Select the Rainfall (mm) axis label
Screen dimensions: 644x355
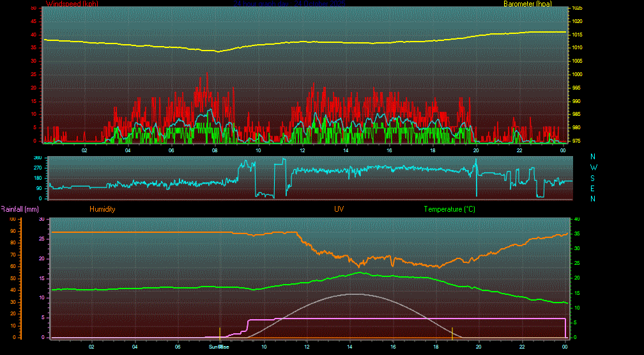coord(20,209)
